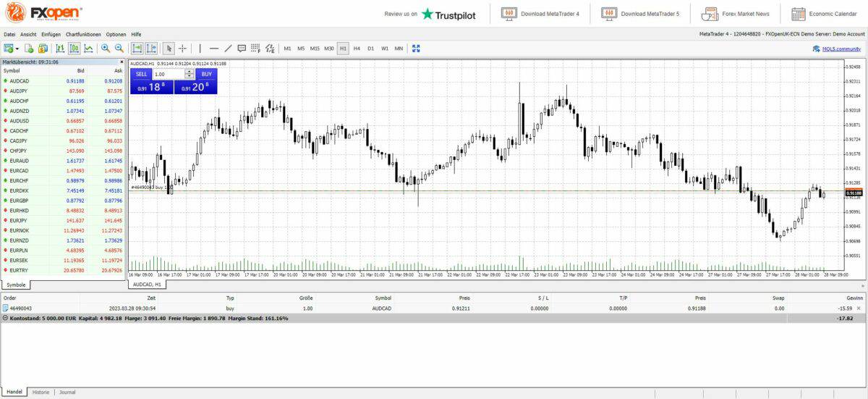Expand the new chart dropdown arrow
Screen dimensions: 868x399
(17, 49)
